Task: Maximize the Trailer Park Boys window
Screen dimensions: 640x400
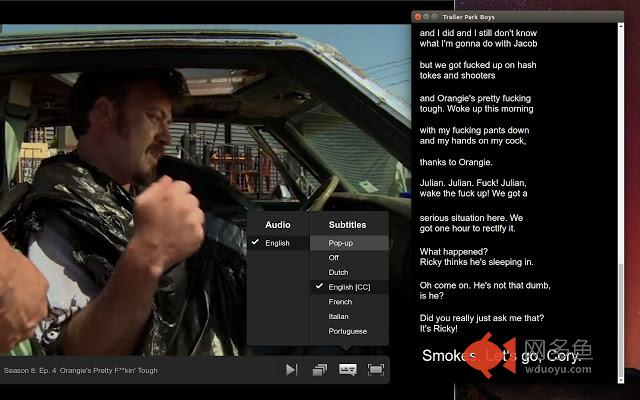Action: tap(434, 17)
